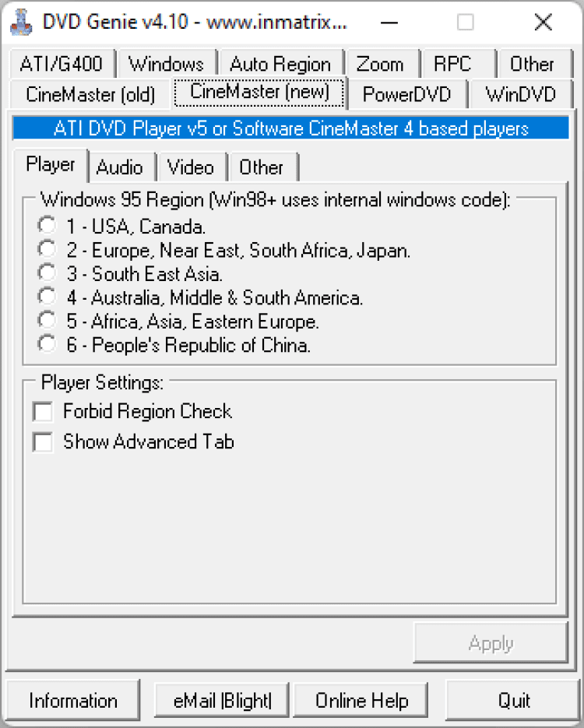Tick the Show Advanced Tab checkbox
This screenshot has height=728, width=584.
click(x=133, y=441)
